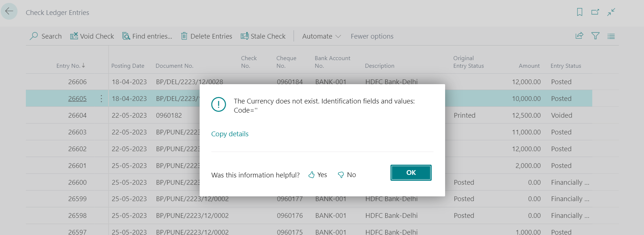This screenshot has height=235, width=644.
Task: Open the filter pane icon
Action: (595, 36)
